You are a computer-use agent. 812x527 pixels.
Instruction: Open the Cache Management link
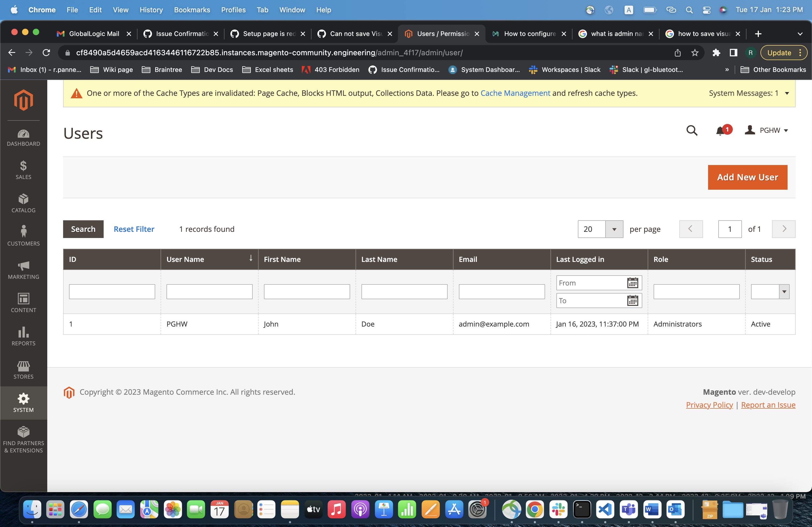[515, 93]
